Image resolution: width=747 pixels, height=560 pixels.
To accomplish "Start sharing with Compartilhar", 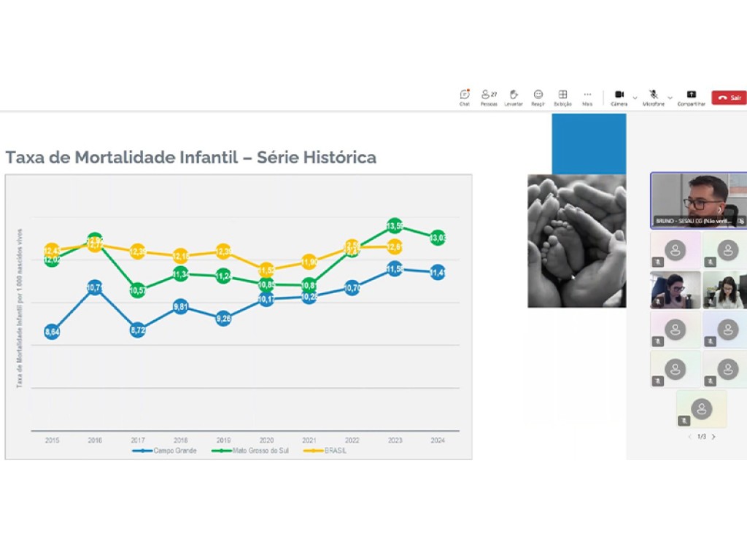I will tap(691, 97).
